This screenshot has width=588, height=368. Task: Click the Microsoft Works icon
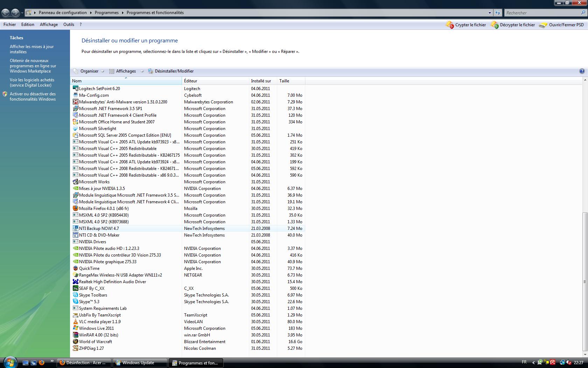[75, 182]
